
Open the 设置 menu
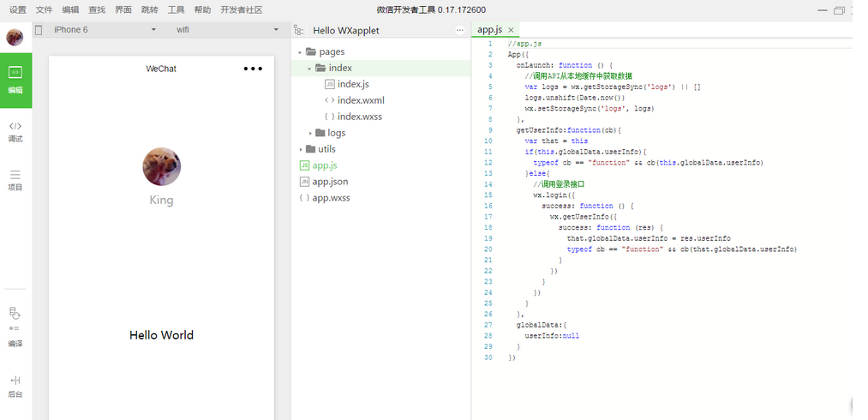[x=18, y=10]
